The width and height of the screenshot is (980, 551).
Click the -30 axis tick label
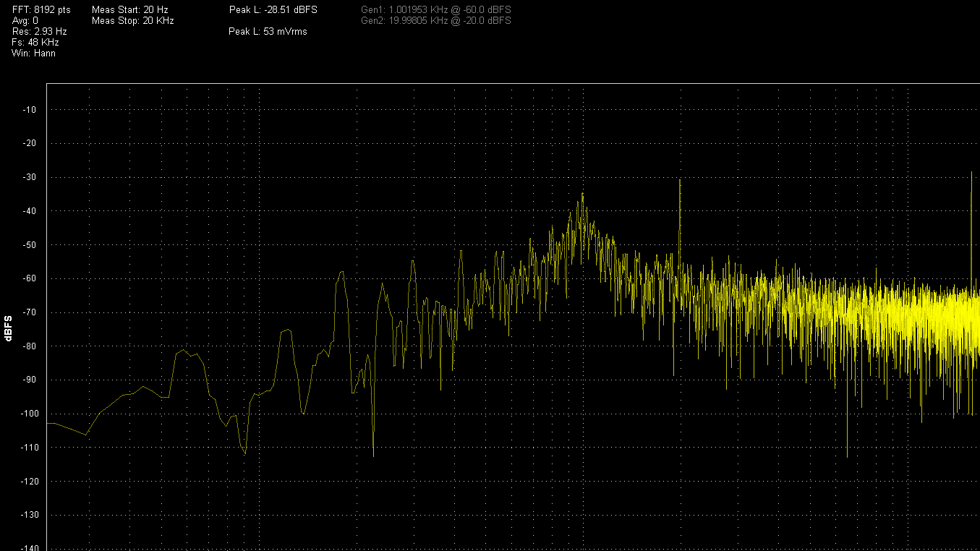coord(28,177)
